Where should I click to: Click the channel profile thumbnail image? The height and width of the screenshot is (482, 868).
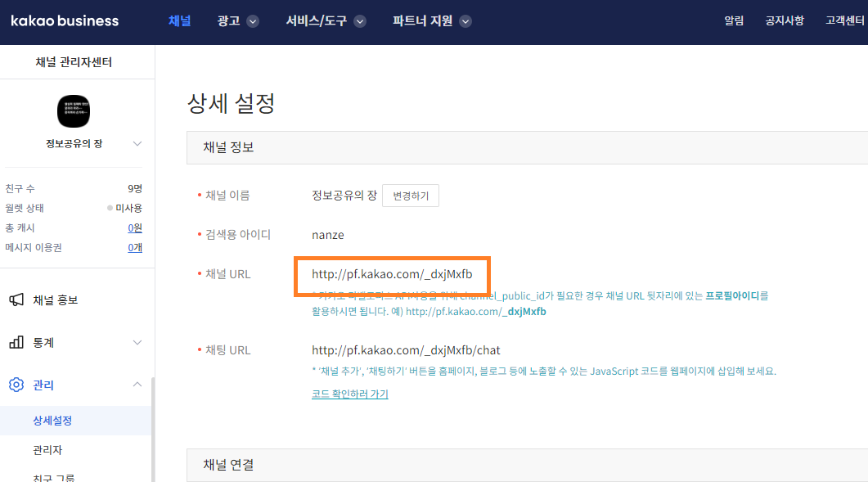pos(74,111)
